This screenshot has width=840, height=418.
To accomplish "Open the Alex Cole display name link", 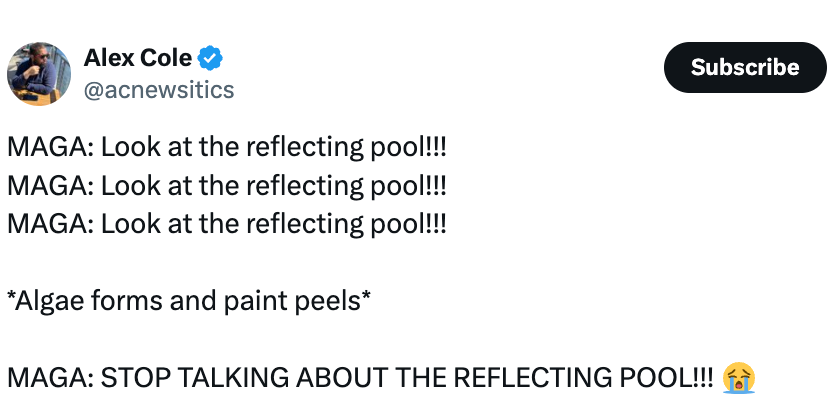I will [x=138, y=57].
